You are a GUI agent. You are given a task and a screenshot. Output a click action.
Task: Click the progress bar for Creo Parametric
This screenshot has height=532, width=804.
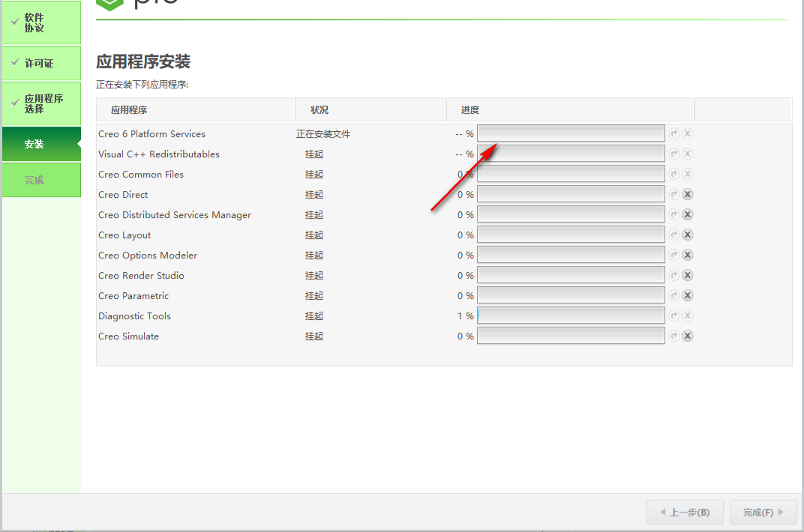click(x=571, y=295)
